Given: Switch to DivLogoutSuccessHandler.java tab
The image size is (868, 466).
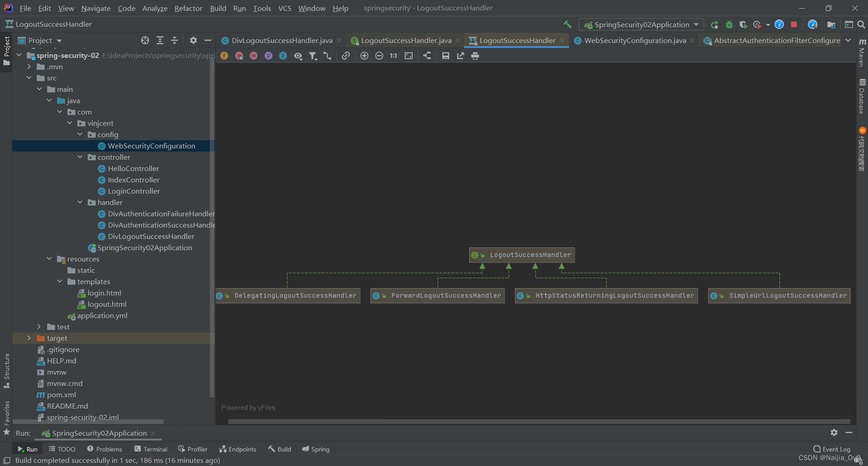Looking at the screenshot, I should [282, 40].
